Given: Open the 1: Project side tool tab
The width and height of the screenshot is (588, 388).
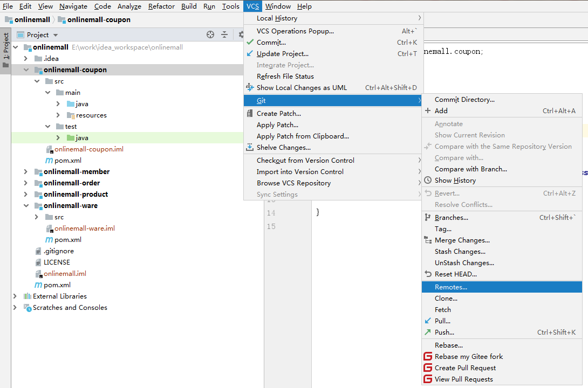Looking at the screenshot, I should [5, 51].
